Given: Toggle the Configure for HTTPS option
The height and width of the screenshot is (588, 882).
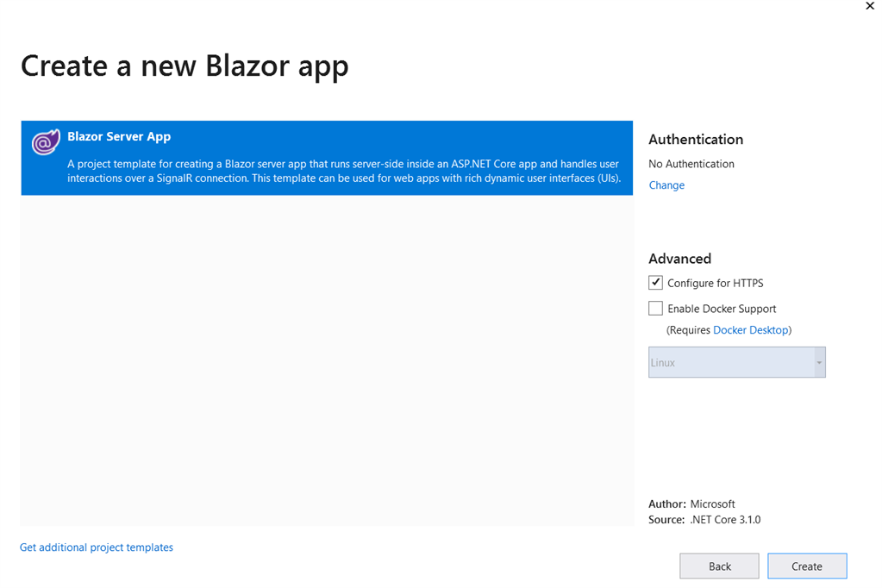Looking at the screenshot, I should point(655,282).
